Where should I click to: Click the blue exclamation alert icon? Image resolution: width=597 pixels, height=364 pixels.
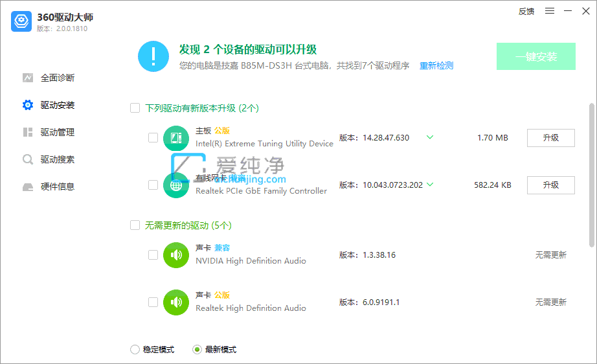pos(153,56)
